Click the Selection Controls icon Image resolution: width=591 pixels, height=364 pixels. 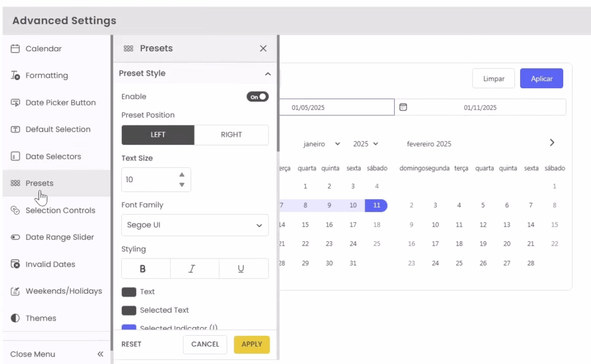click(x=15, y=210)
